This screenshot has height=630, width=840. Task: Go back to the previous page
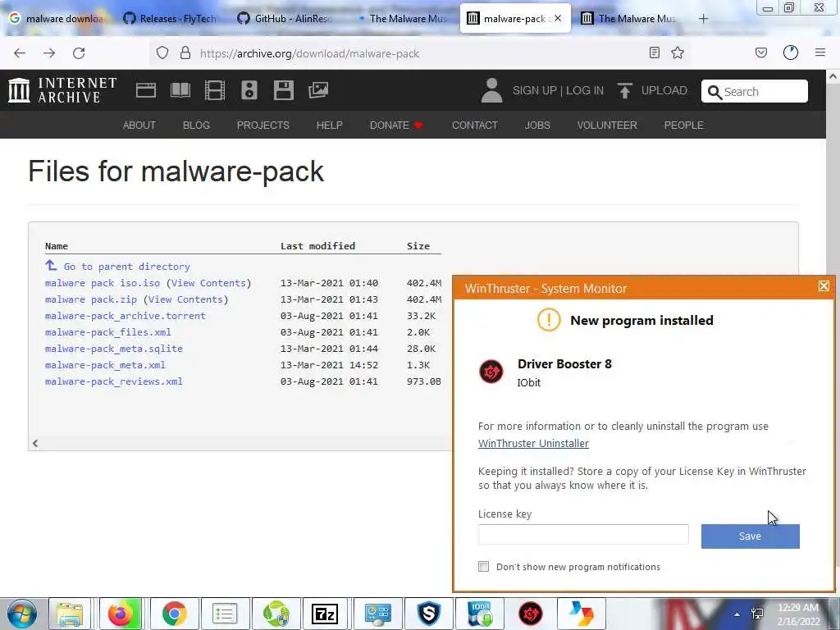(x=20, y=53)
